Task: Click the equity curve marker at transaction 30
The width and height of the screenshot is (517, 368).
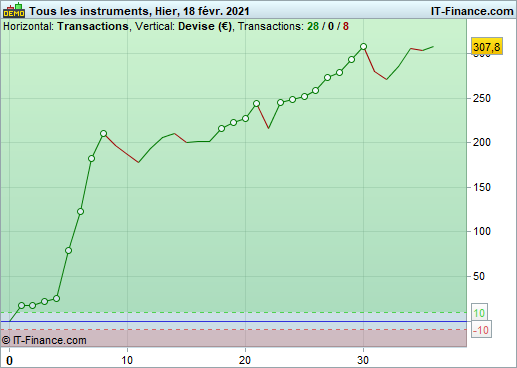Action: coord(363,46)
